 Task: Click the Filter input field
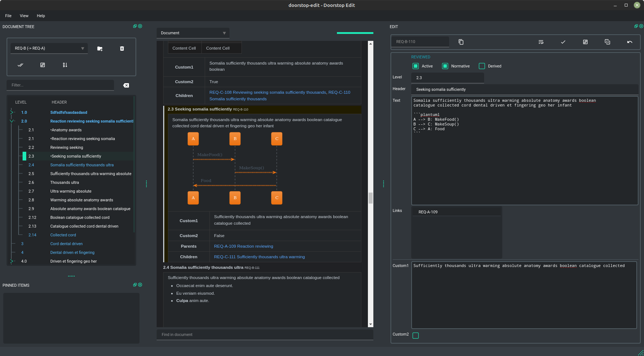click(60, 85)
